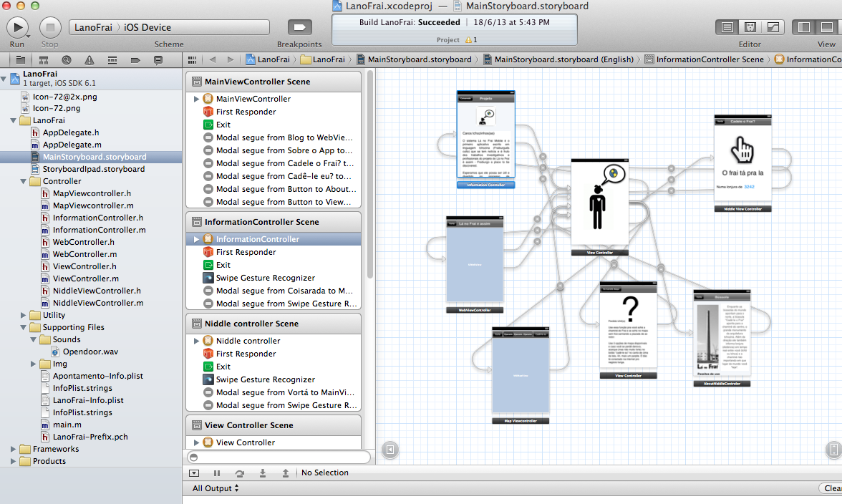Toggle the Debug area view button
This screenshot has height=504, width=842.
coord(826,27)
